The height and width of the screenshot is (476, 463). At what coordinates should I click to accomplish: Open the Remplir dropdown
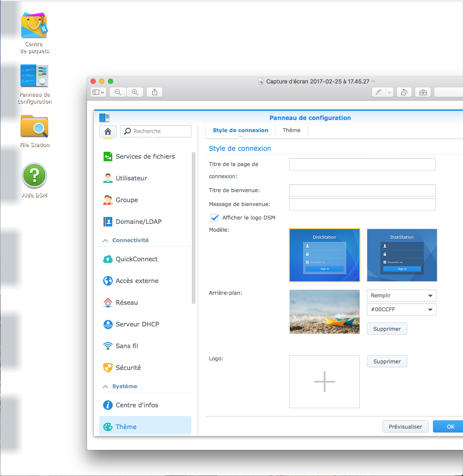(402, 296)
